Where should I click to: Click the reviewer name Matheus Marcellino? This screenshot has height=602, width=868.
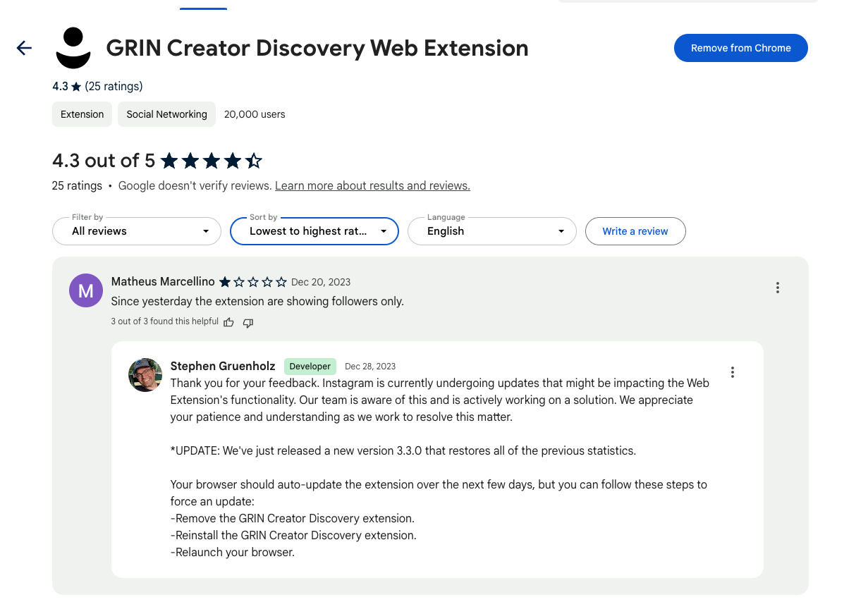(163, 282)
